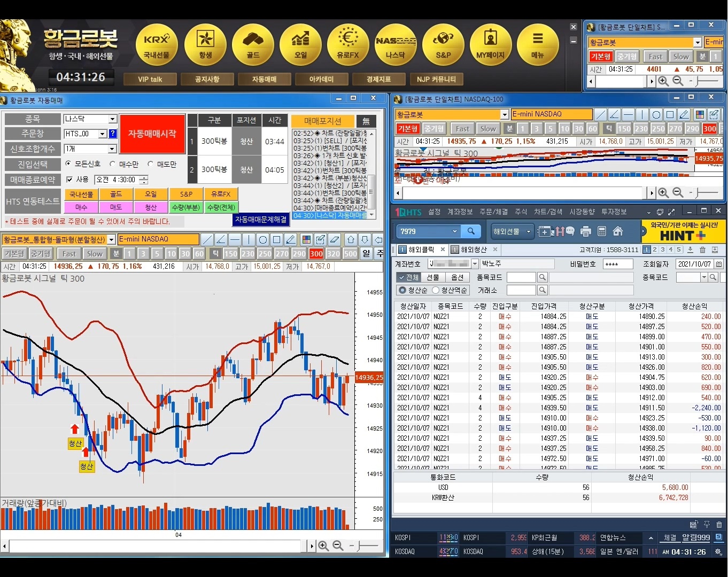The height and width of the screenshot is (577, 728).
Task: Open the 나스닥 NASDAQ icon
Action: tap(396, 45)
